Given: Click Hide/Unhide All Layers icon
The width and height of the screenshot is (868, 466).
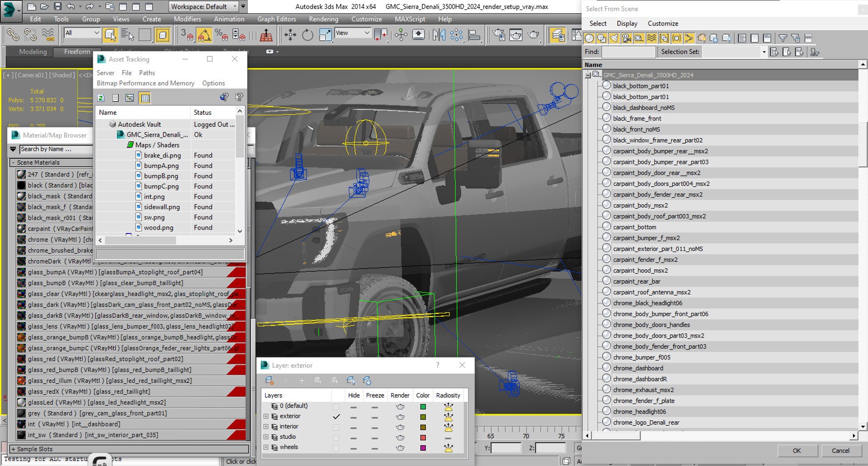Looking at the screenshot, I should pos(350,381).
